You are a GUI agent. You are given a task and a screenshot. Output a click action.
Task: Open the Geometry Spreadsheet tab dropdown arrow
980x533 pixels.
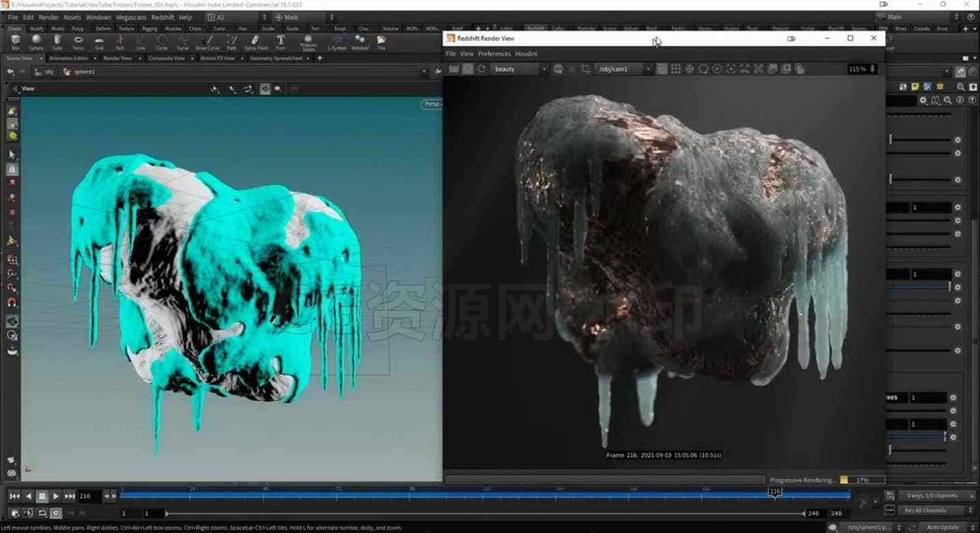[309, 59]
